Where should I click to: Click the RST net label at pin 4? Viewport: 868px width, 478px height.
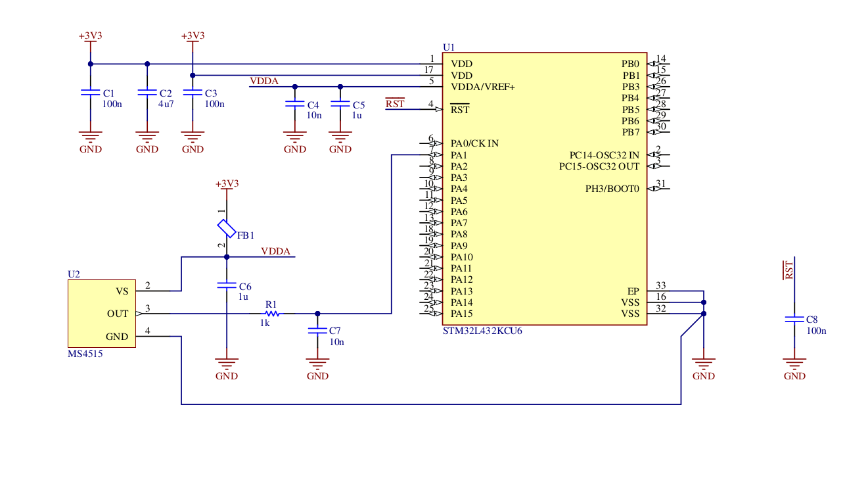[x=395, y=104]
